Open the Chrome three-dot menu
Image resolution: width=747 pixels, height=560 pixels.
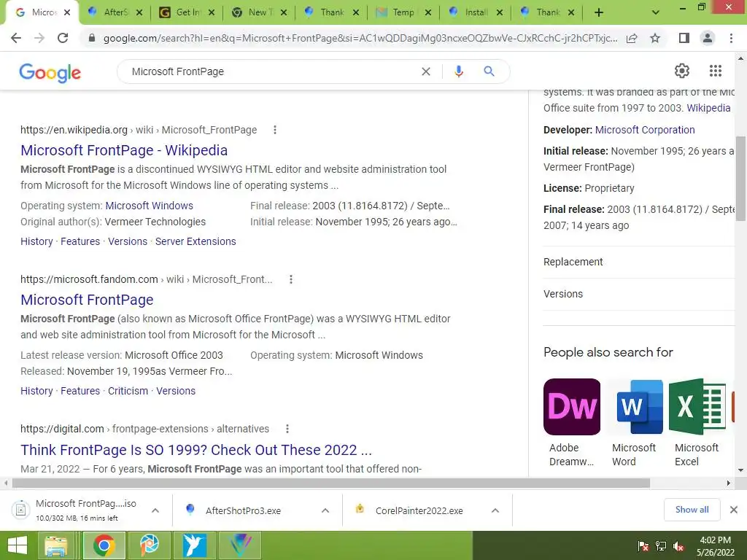pyautogui.click(x=731, y=38)
